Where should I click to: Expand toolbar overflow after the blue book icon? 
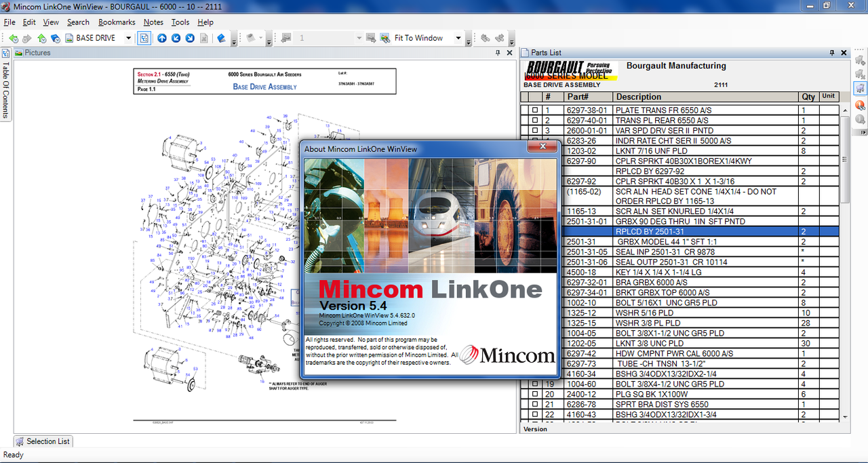[x=234, y=39]
